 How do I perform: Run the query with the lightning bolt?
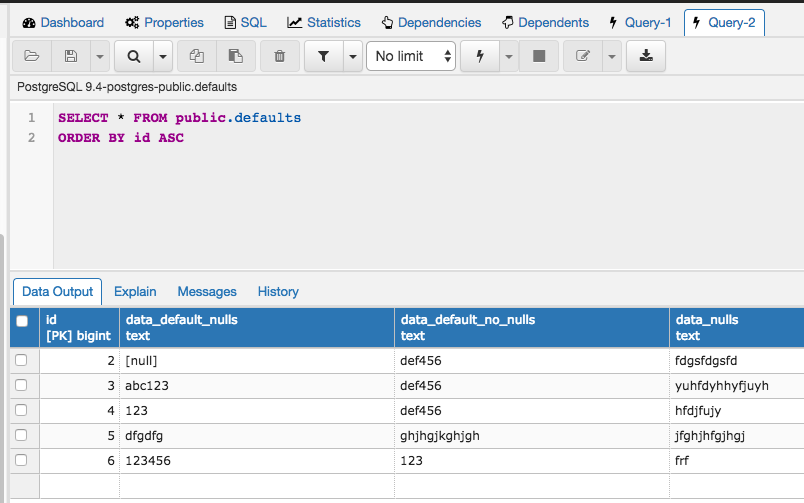(480, 57)
